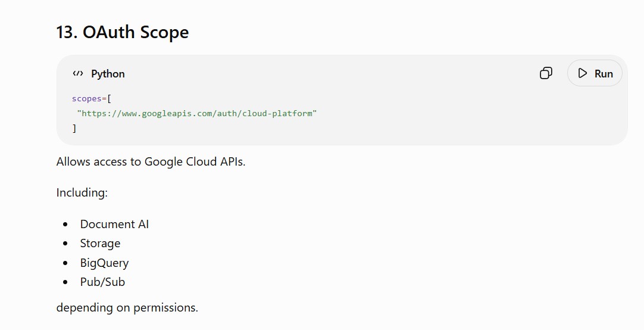Click the bullet before Pub/Sub

click(x=65, y=282)
